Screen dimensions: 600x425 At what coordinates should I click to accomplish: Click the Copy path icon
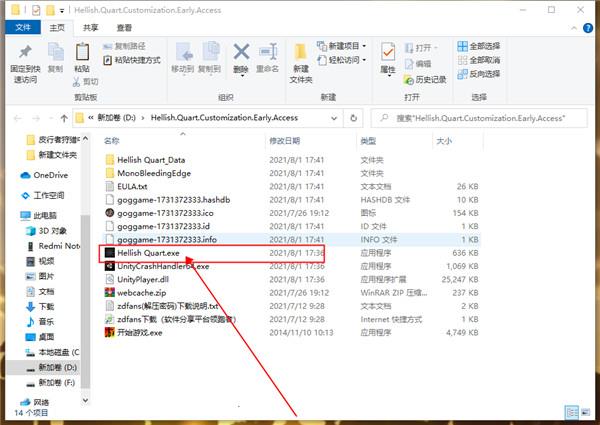(x=108, y=46)
